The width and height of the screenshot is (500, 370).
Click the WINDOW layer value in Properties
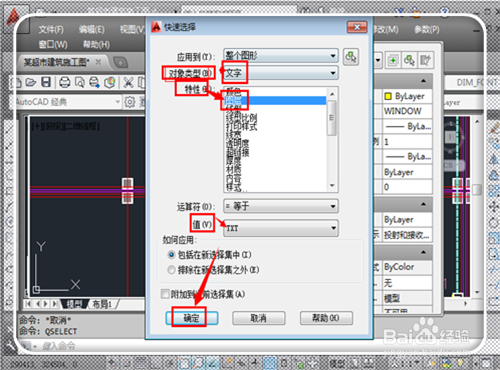(x=407, y=111)
